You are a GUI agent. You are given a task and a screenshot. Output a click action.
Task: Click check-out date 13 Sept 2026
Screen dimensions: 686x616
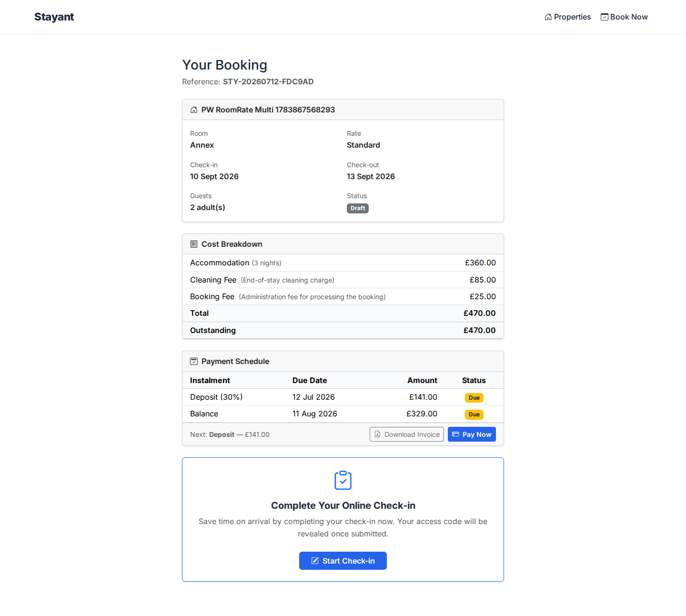click(x=371, y=176)
